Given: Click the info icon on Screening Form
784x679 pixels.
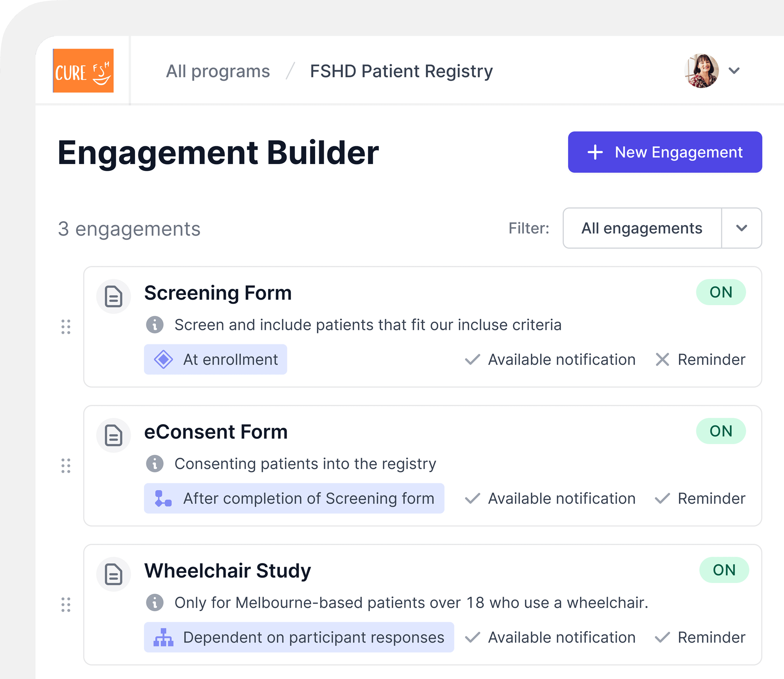Looking at the screenshot, I should pyautogui.click(x=155, y=324).
